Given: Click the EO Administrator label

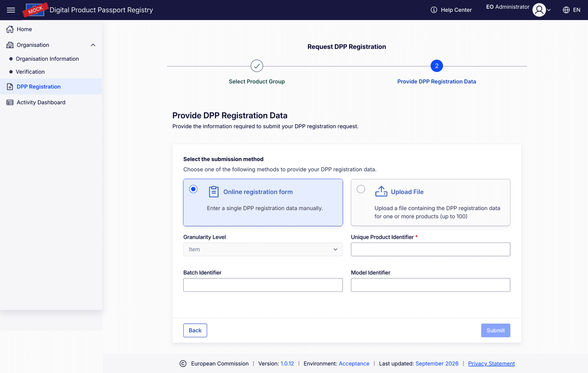Looking at the screenshot, I should pyautogui.click(x=508, y=7).
